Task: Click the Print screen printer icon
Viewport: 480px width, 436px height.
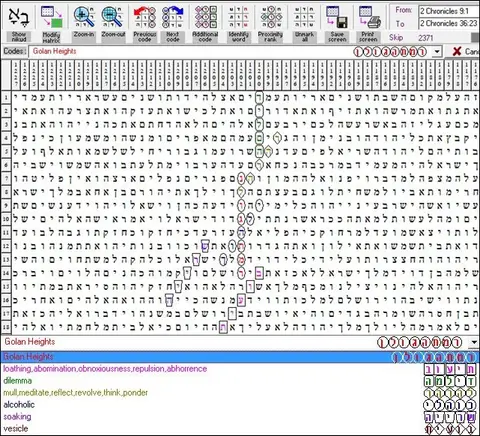Action: click(x=369, y=17)
